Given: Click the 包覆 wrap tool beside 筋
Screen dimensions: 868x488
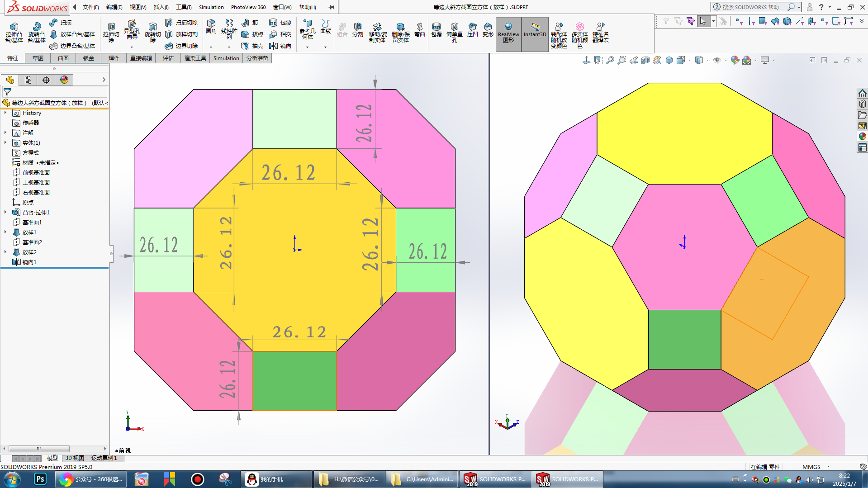Looking at the screenshot, I should pyautogui.click(x=280, y=22).
